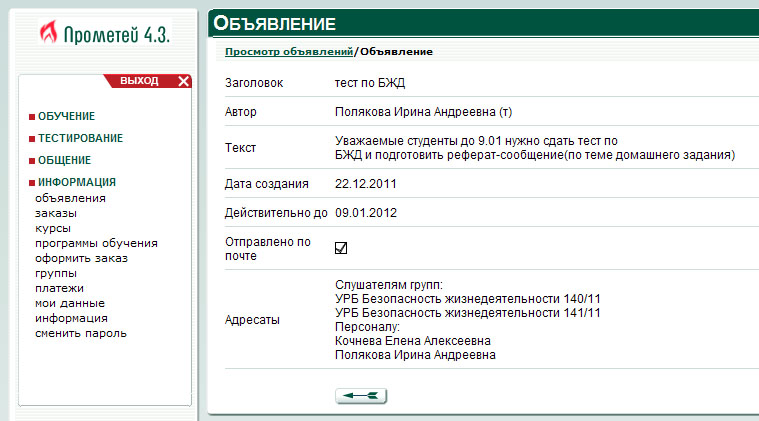The image size is (759, 421).
Task: Select программы обучения in the sidebar
Action: click(x=96, y=243)
